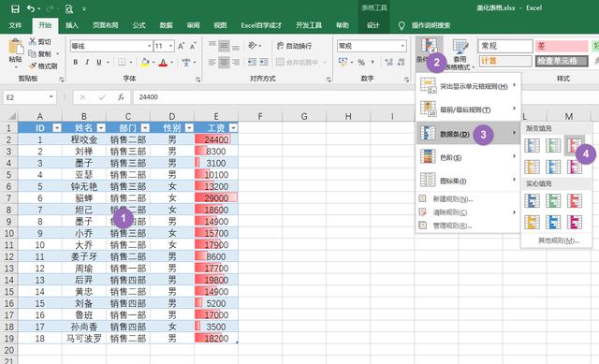This screenshot has height=364, width=599.
Task: Expand the Name Box dropdown arrow
Action: click(51, 97)
